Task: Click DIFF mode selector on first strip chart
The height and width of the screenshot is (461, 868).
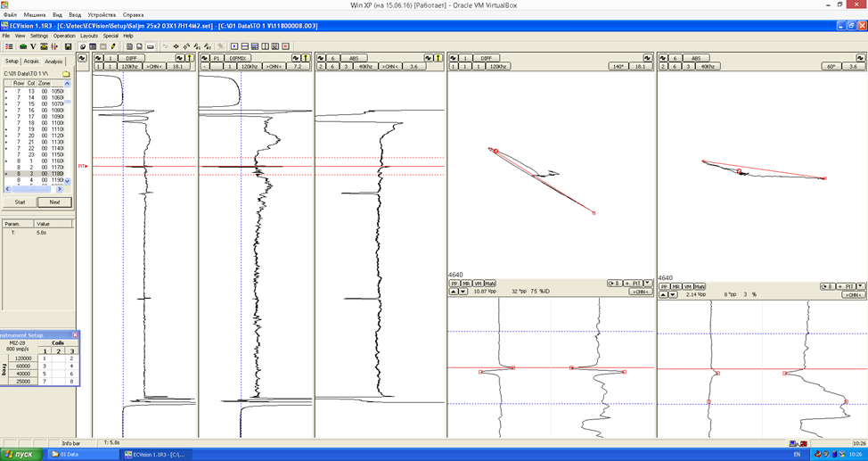Action: tap(131, 58)
